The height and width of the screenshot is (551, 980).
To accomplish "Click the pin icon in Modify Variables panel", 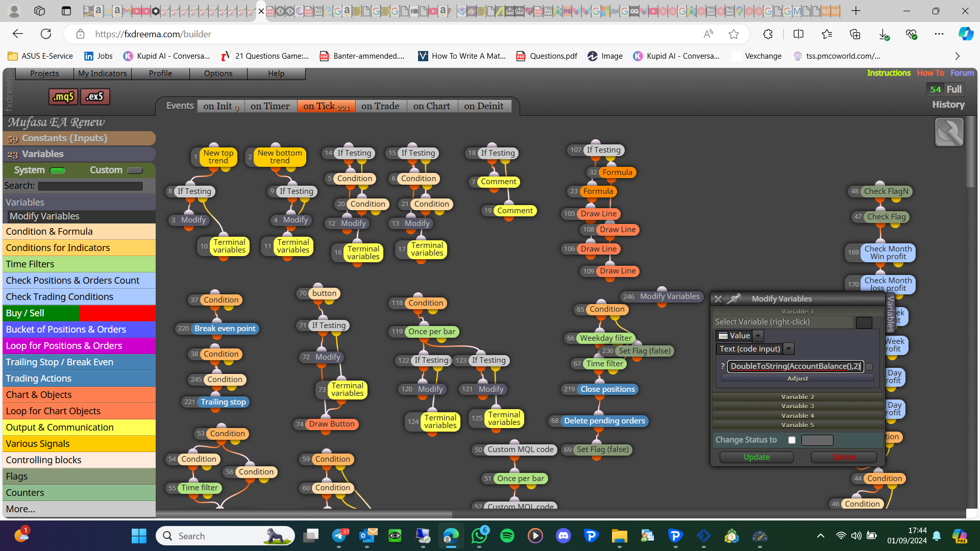I will (734, 299).
